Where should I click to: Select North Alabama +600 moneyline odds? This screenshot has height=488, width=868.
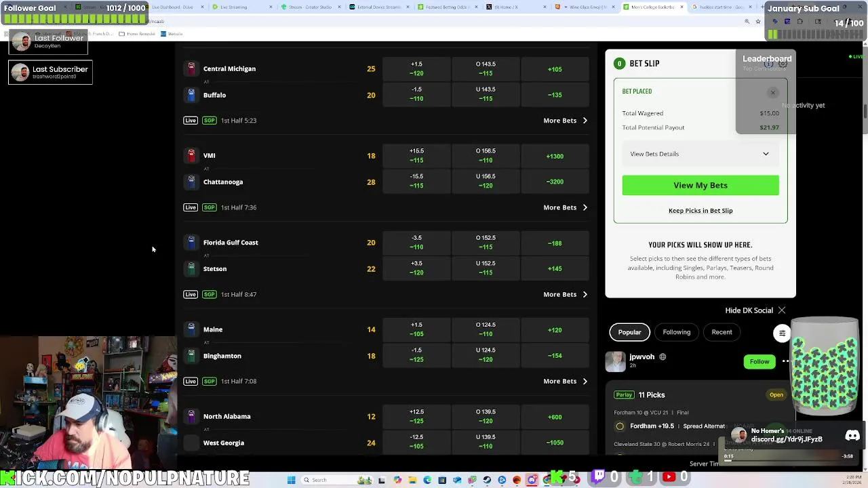coord(555,417)
